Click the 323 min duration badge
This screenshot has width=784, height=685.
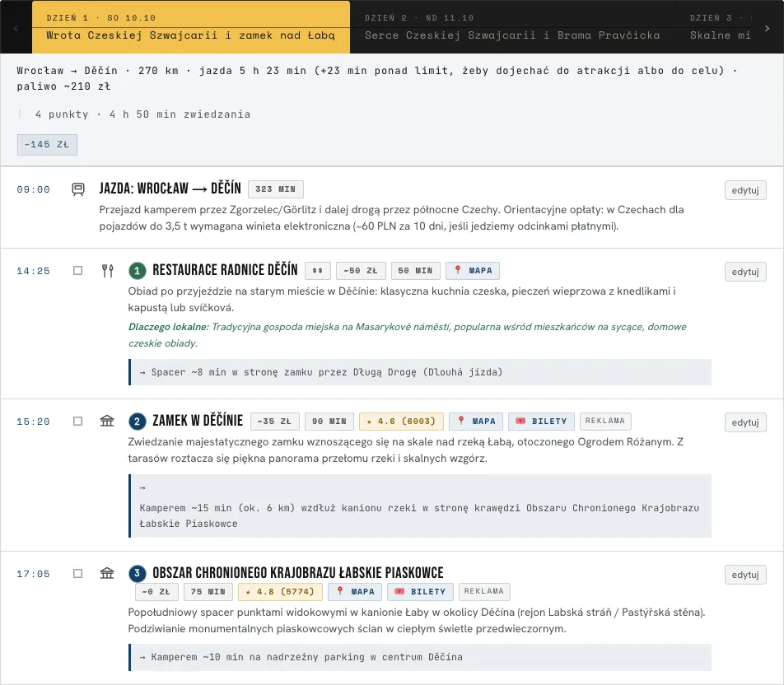[276, 189]
